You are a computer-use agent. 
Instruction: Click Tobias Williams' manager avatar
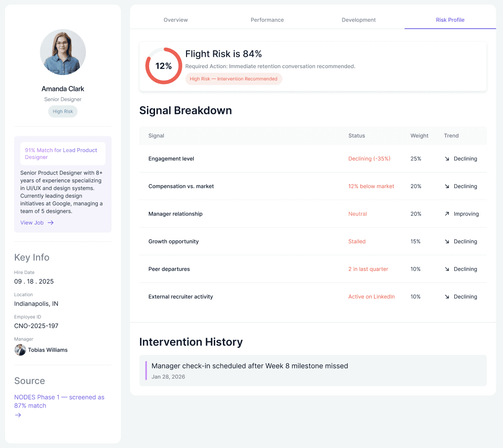[20, 350]
